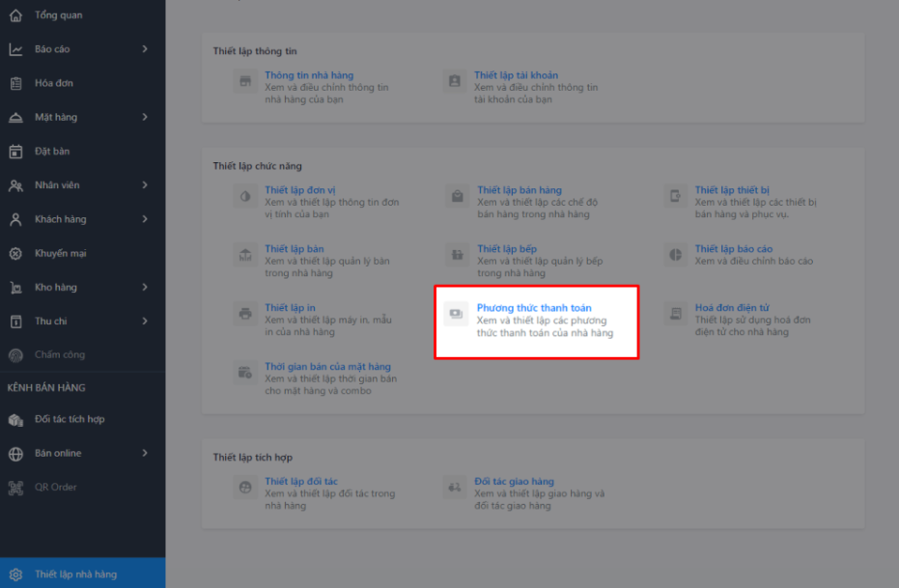The image size is (899, 588).
Task: Click the Thiết lập báo cáo pie icon
Action: click(675, 255)
